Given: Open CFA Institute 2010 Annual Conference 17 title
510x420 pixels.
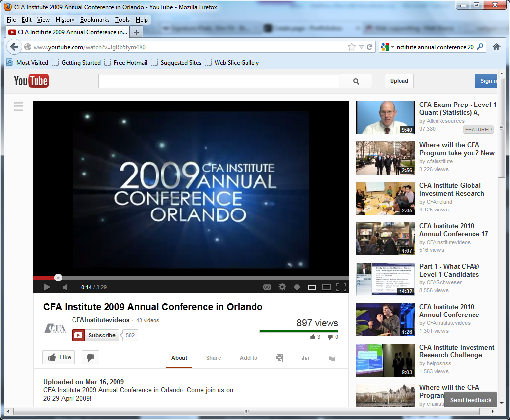Looking at the screenshot, I should (x=453, y=230).
